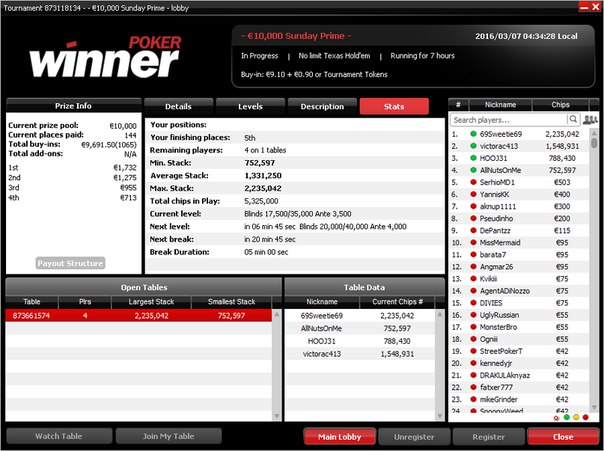Click the red status dot beside DePantzz
Viewport: 604px width, 451px height.
473,230
